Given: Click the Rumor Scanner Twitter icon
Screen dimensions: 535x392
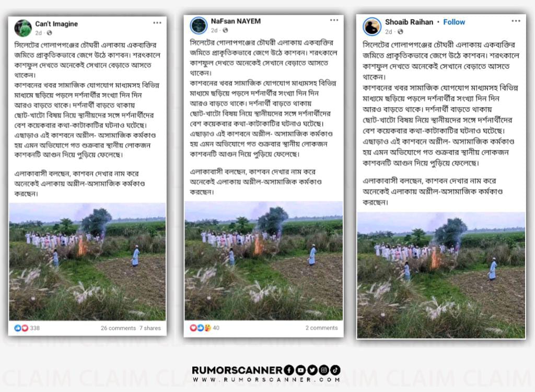Looking at the screenshot, I should pos(312,370).
